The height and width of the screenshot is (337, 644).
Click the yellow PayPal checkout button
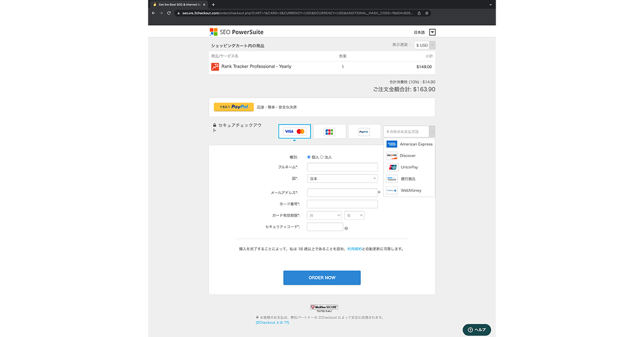click(233, 107)
